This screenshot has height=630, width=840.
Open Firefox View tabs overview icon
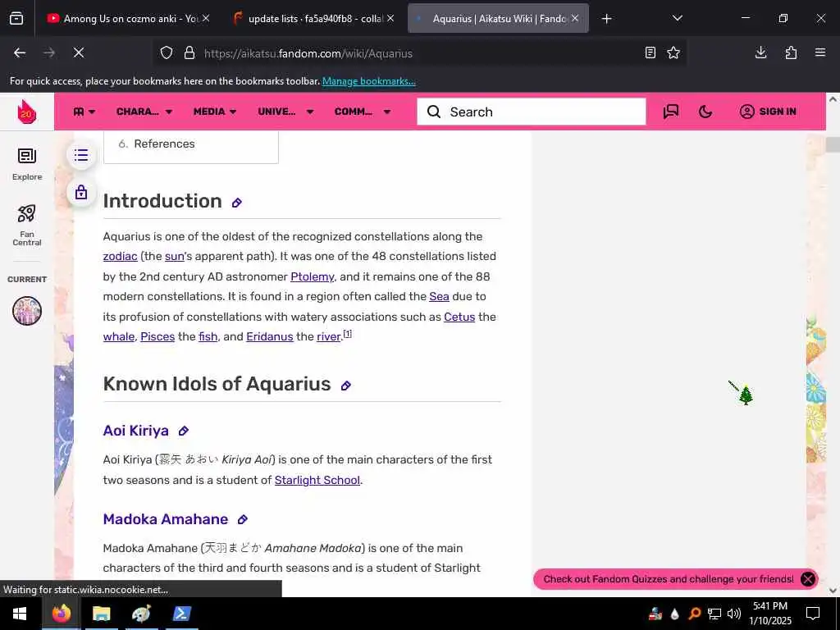click(16, 19)
